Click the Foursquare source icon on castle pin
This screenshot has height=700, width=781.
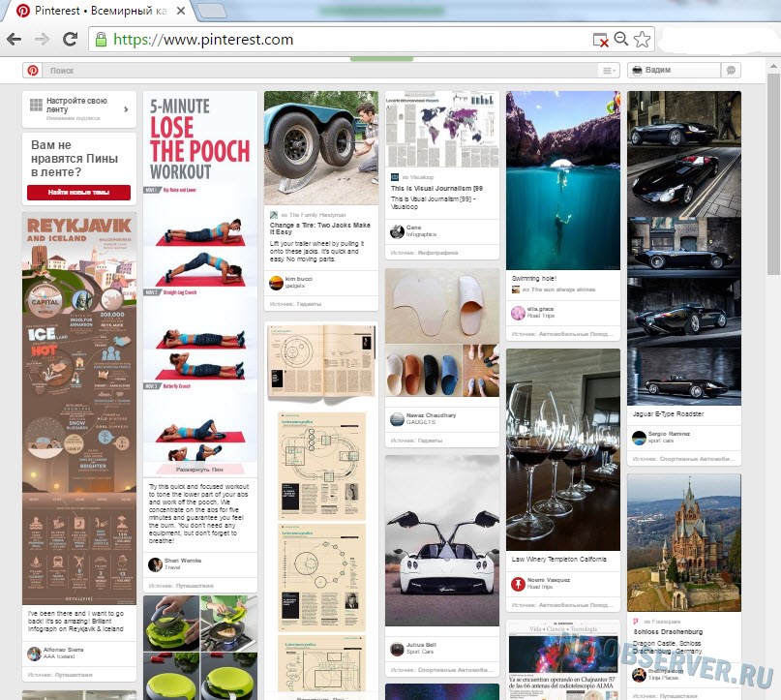coord(636,622)
